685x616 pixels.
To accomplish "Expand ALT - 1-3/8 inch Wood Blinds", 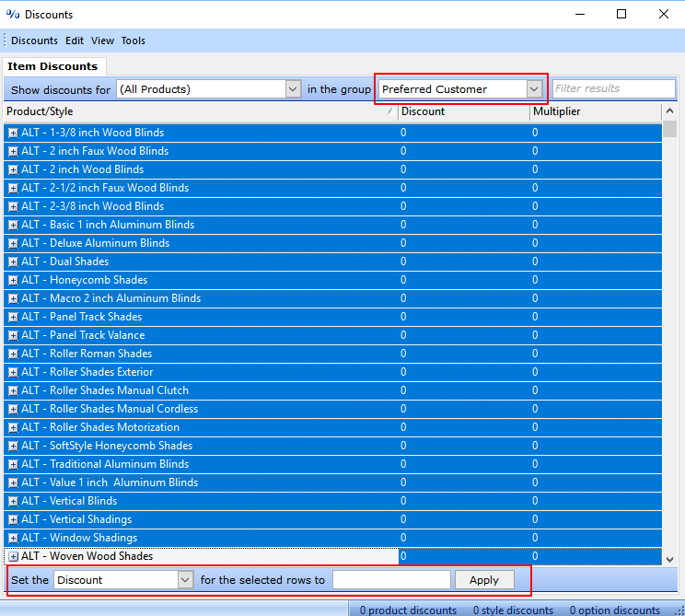I will pyautogui.click(x=14, y=133).
